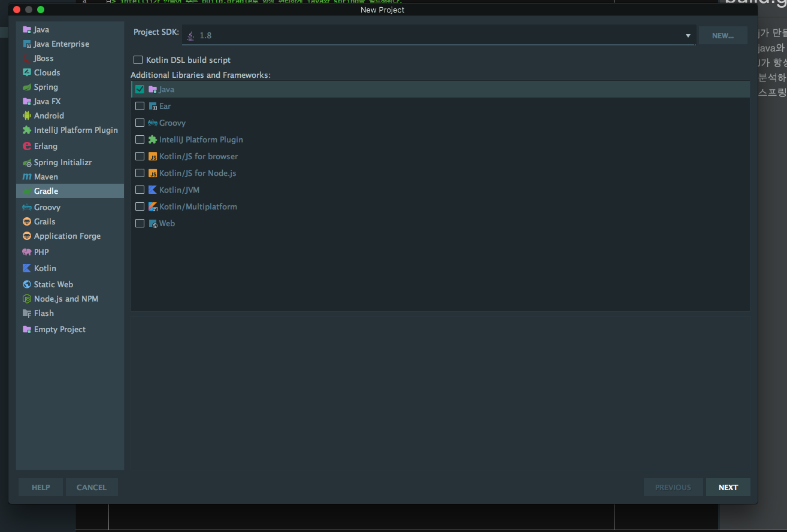The width and height of the screenshot is (787, 532).
Task: Check Kotlin/JS for browser checkbox
Action: click(140, 156)
